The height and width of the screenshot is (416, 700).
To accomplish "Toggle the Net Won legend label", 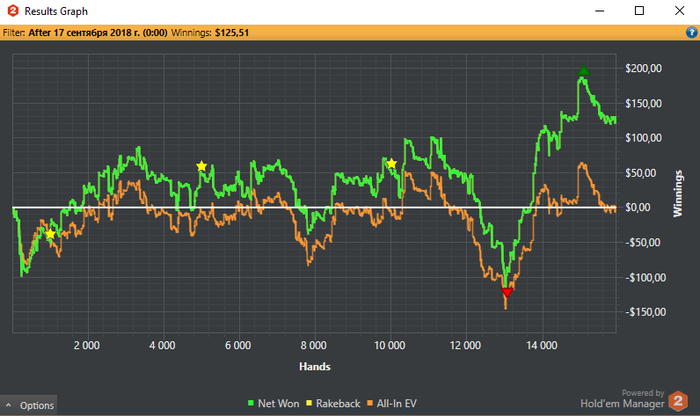I will [x=278, y=404].
